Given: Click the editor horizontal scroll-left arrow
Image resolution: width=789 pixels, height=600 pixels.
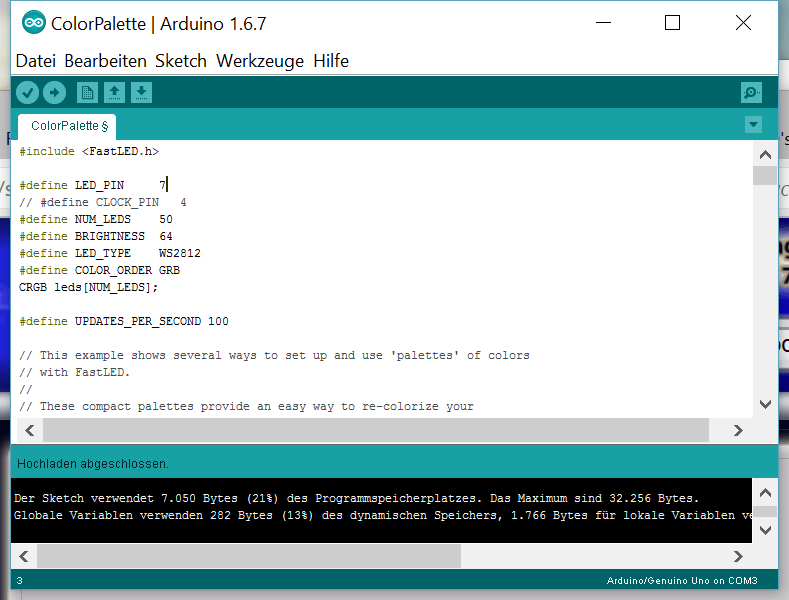Looking at the screenshot, I should tap(30, 430).
